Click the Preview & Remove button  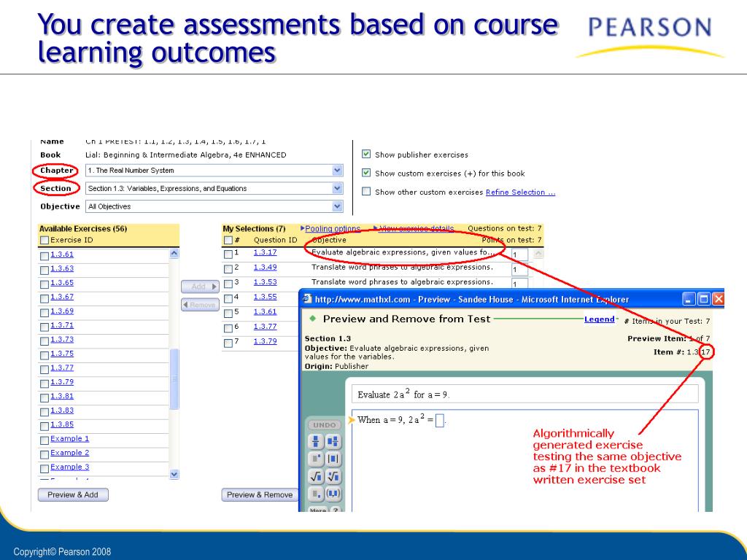pyautogui.click(x=260, y=495)
